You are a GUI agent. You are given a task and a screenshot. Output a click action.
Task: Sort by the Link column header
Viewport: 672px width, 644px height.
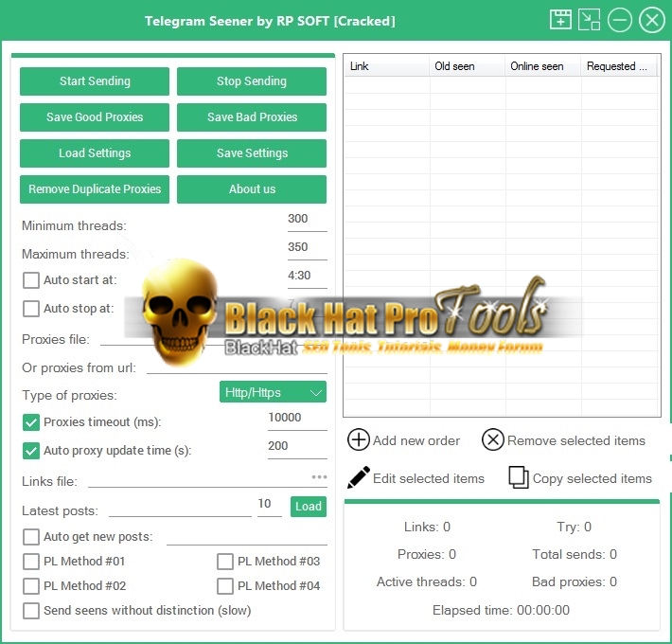(386, 66)
